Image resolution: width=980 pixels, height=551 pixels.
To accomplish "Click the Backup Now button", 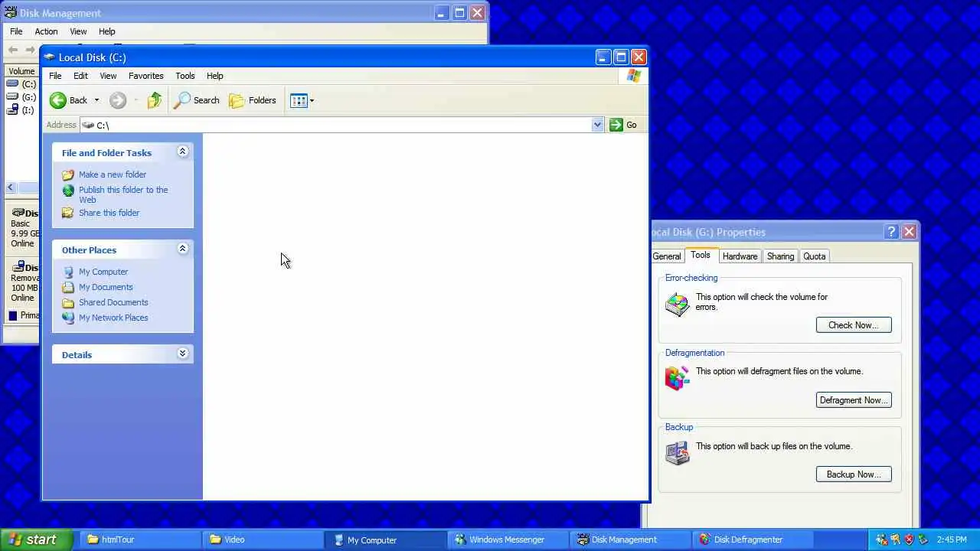I will 854,474.
